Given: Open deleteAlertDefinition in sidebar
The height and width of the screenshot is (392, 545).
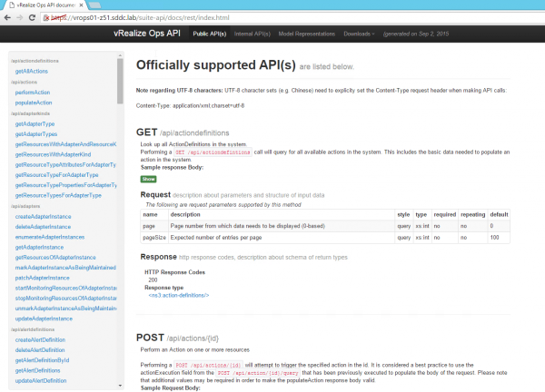Looking at the screenshot, I should pyautogui.click(x=40, y=350).
